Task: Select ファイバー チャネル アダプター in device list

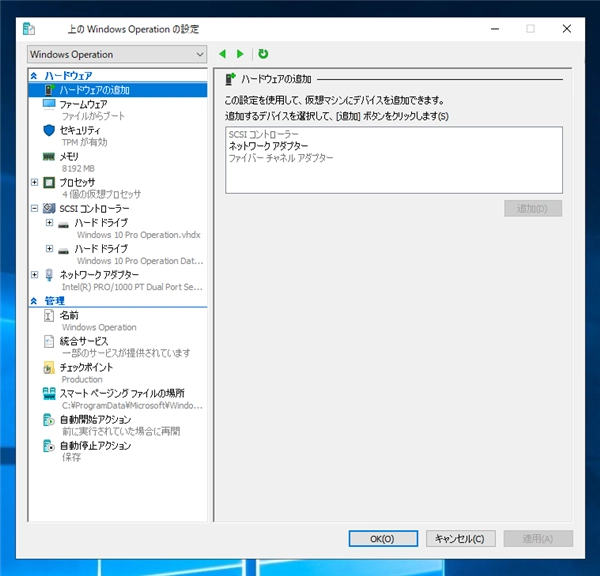Action: pos(281,158)
